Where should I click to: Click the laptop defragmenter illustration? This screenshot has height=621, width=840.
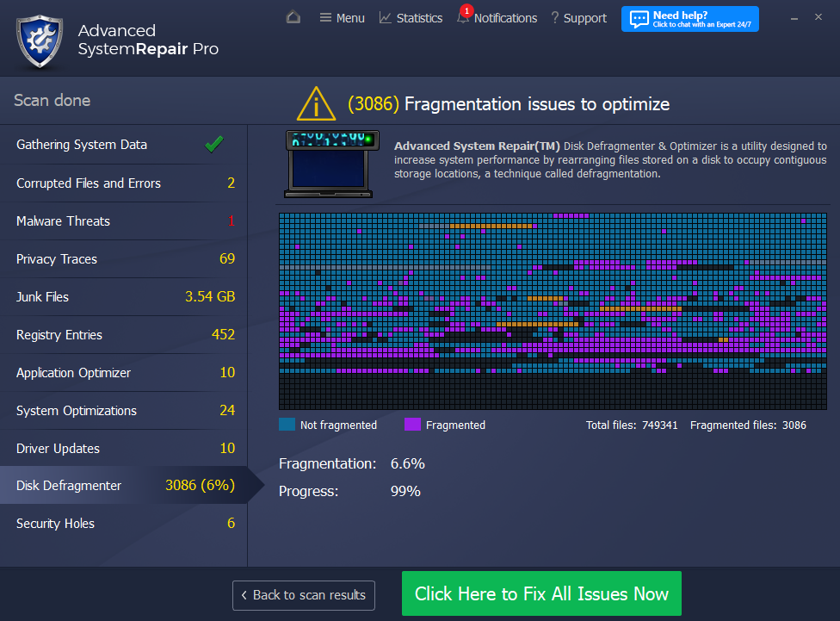331,162
